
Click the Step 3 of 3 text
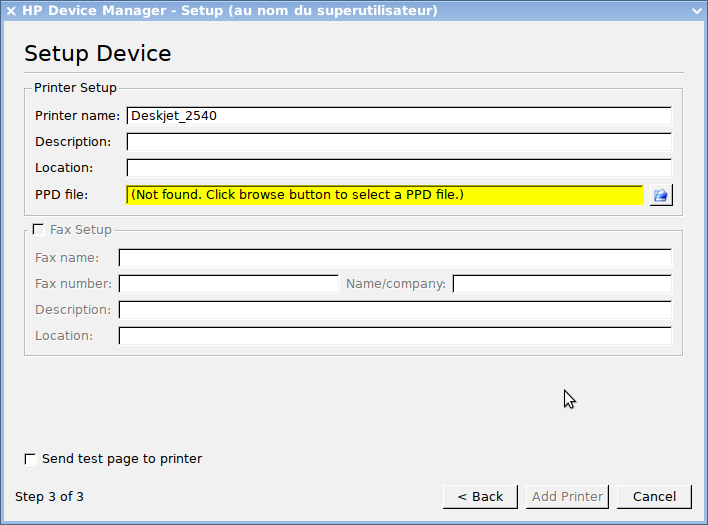coord(49,497)
